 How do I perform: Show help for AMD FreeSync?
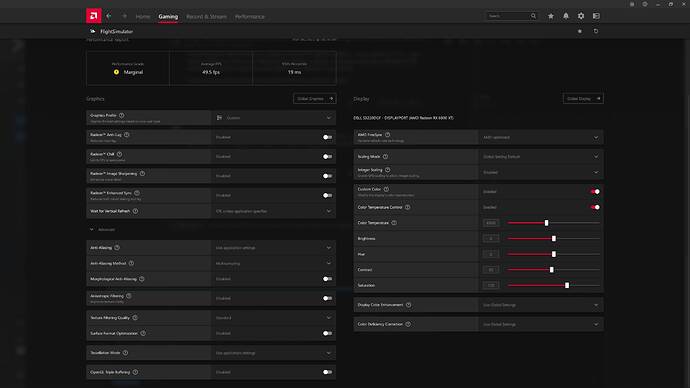point(388,135)
